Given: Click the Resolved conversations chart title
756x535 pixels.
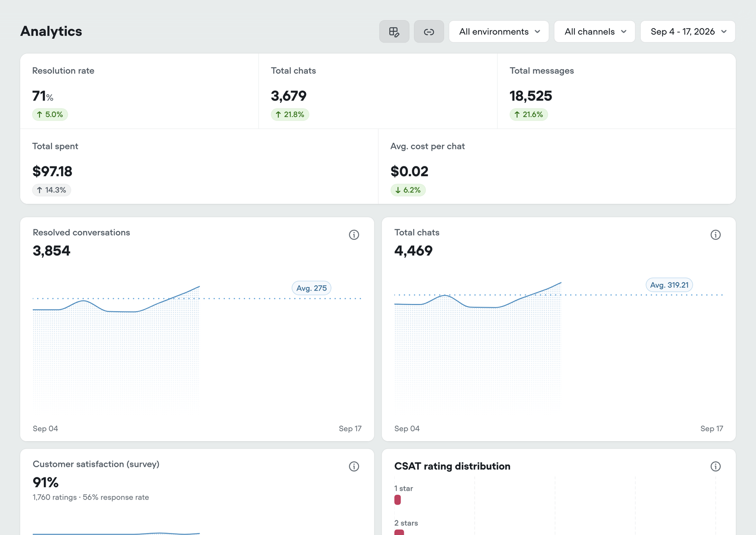Looking at the screenshot, I should [81, 233].
